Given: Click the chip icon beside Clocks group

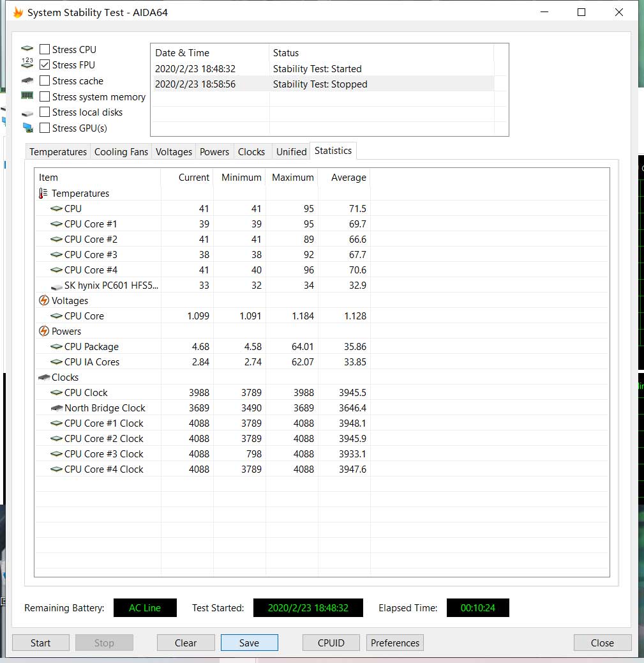Looking at the screenshot, I should [44, 377].
